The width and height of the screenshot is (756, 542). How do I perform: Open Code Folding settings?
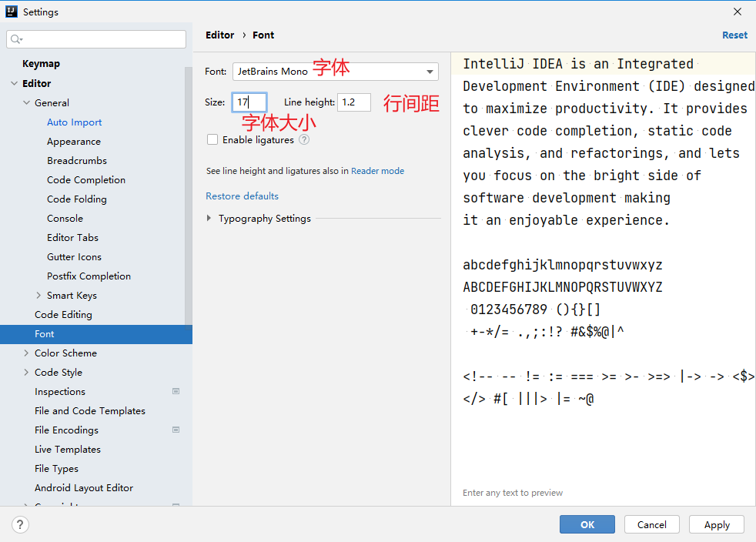77,199
